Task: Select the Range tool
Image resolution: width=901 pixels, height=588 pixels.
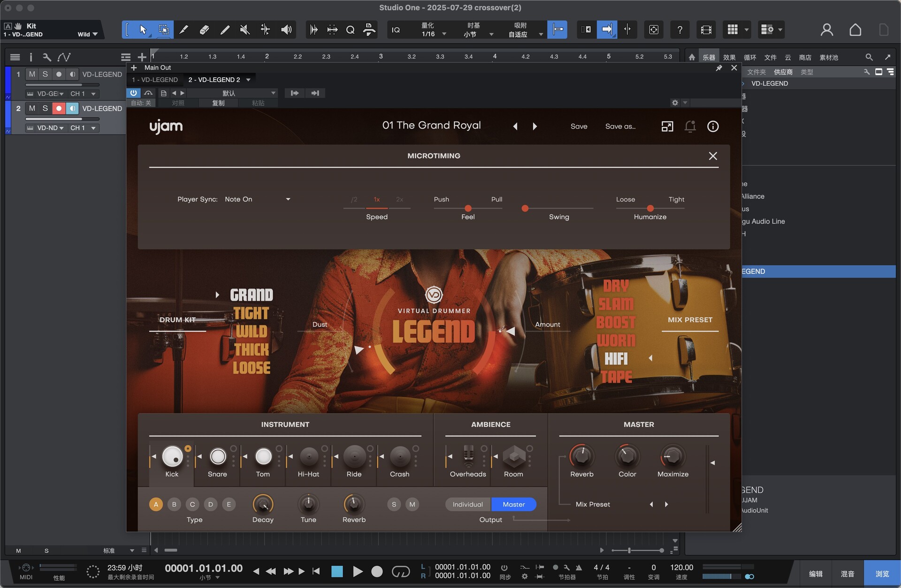Action: [164, 30]
